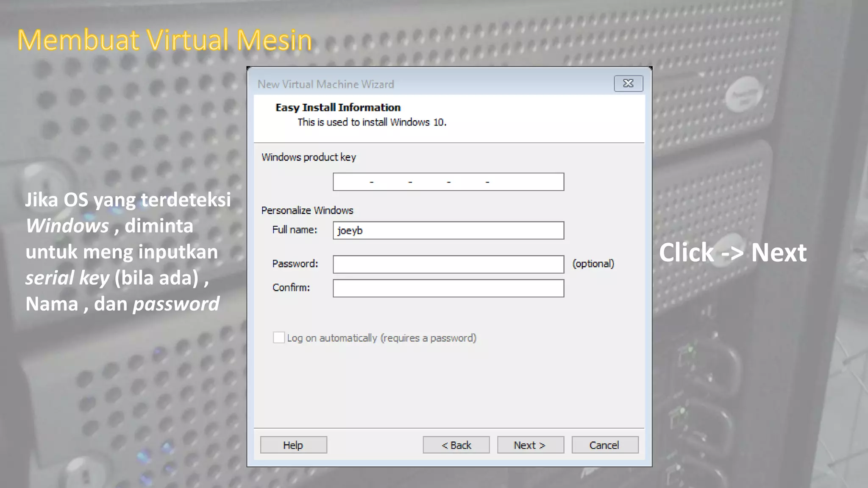Screen dimensions: 868x488
Task: Select the Confirm password field
Action: point(448,288)
